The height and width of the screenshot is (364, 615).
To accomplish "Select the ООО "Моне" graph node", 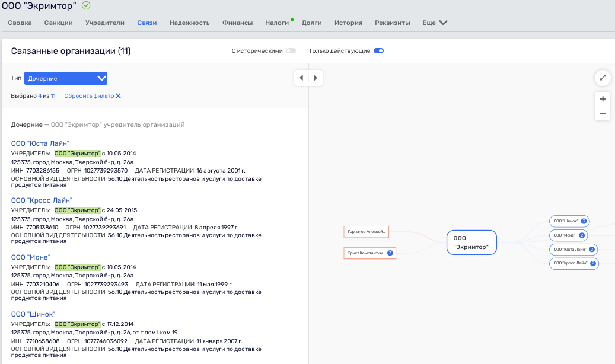I will click(568, 235).
